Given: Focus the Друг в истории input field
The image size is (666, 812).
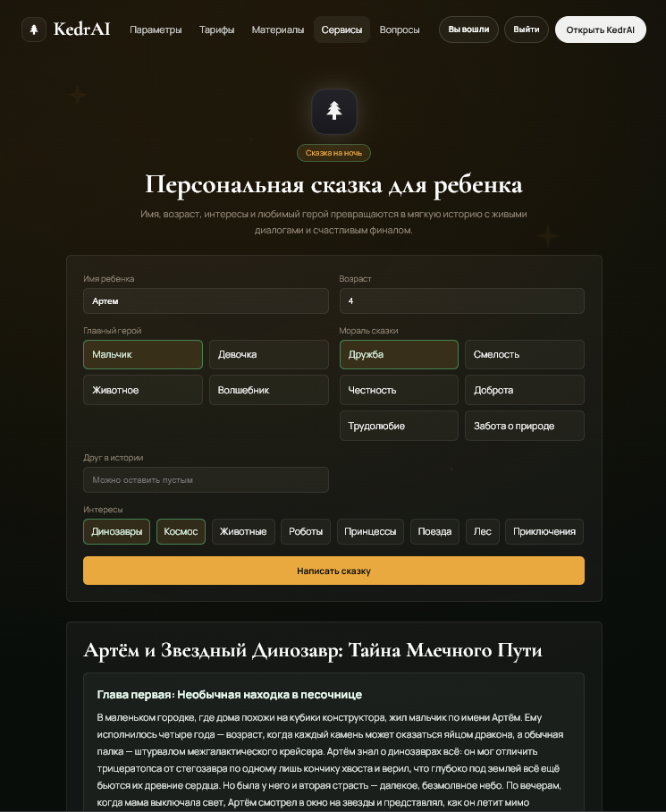Looking at the screenshot, I should 206,479.
